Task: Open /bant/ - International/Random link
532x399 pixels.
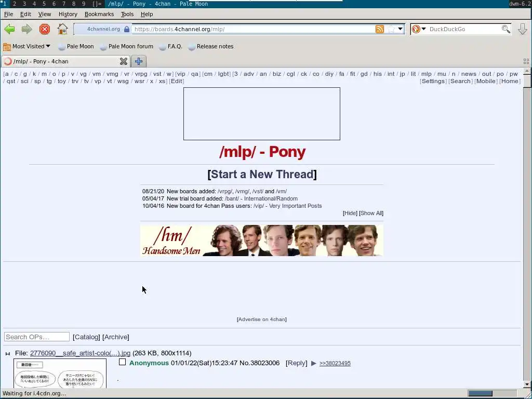Action: click(261, 198)
